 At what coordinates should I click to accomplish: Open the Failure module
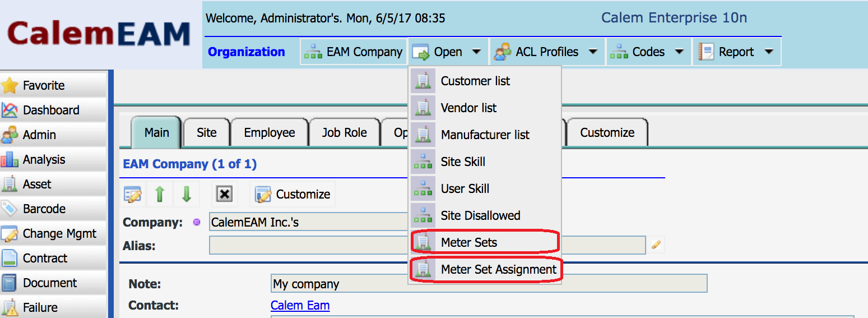53,307
